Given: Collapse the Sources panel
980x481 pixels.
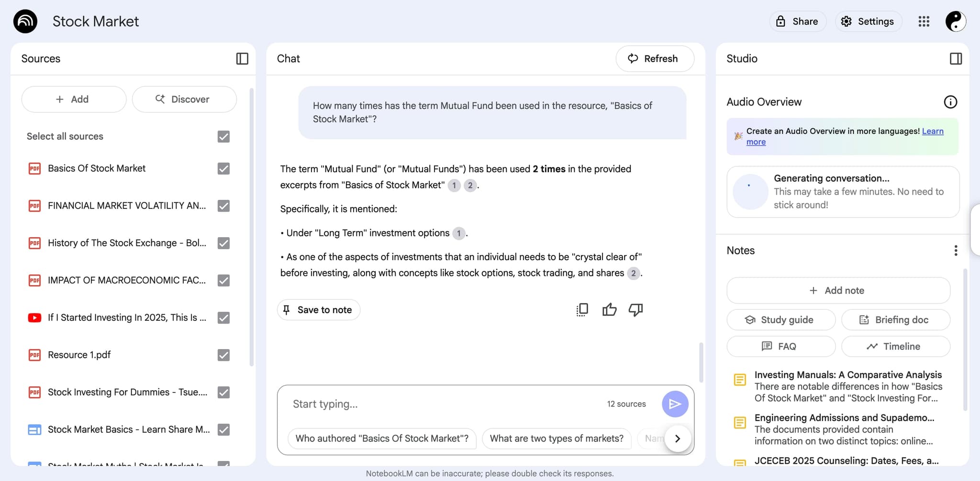Looking at the screenshot, I should (x=242, y=59).
